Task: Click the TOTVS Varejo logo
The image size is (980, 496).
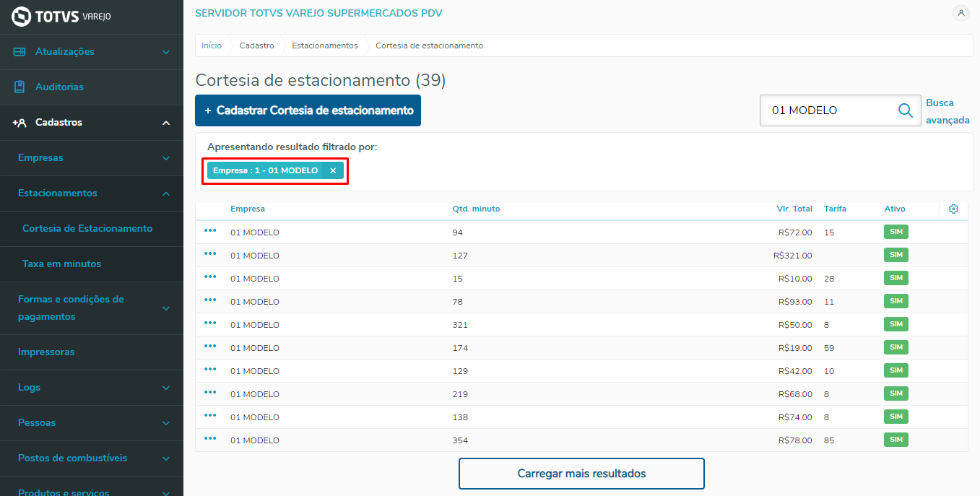Action: 61,16
